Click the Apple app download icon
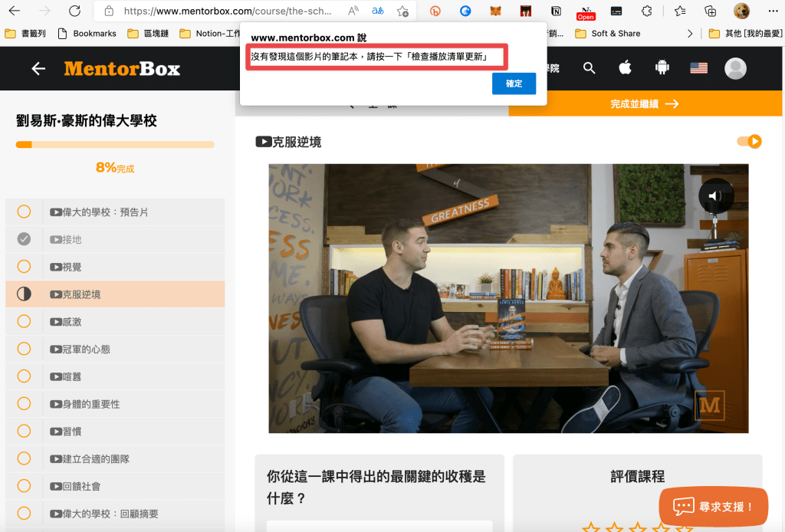Image resolution: width=785 pixels, height=532 pixels. coord(625,68)
